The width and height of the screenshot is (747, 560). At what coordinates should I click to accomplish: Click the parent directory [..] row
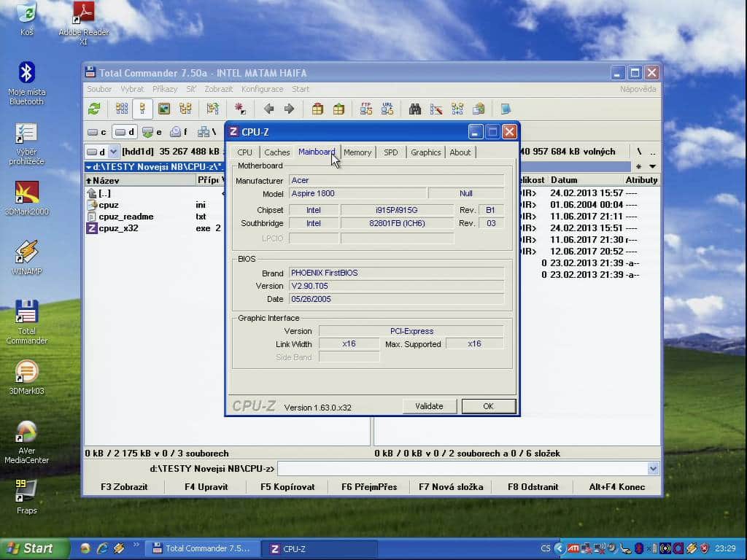pyautogui.click(x=154, y=193)
